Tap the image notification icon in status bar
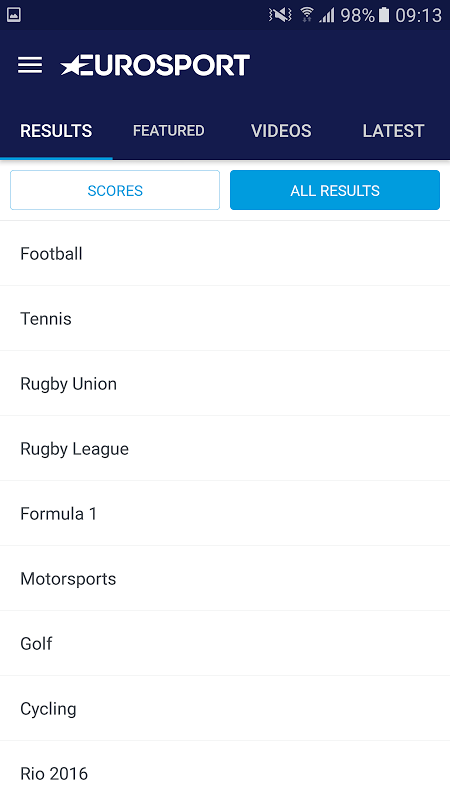The width and height of the screenshot is (450, 800). pos(14,15)
